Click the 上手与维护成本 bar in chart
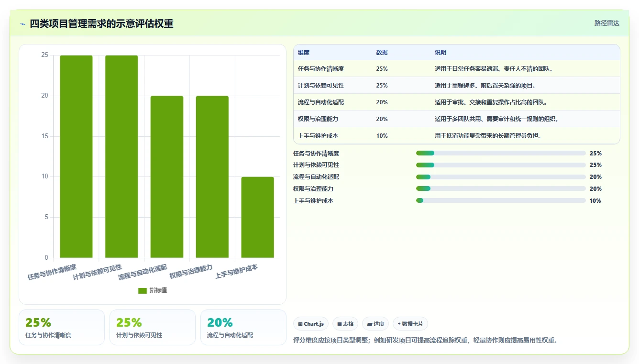 [x=257, y=217]
